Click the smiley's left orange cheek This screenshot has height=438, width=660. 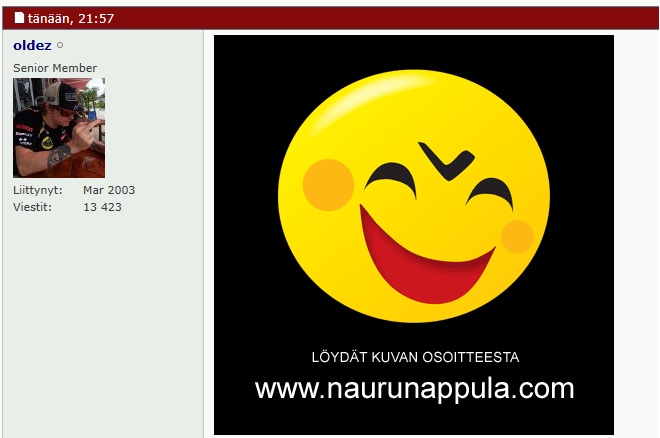click(x=328, y=185)
